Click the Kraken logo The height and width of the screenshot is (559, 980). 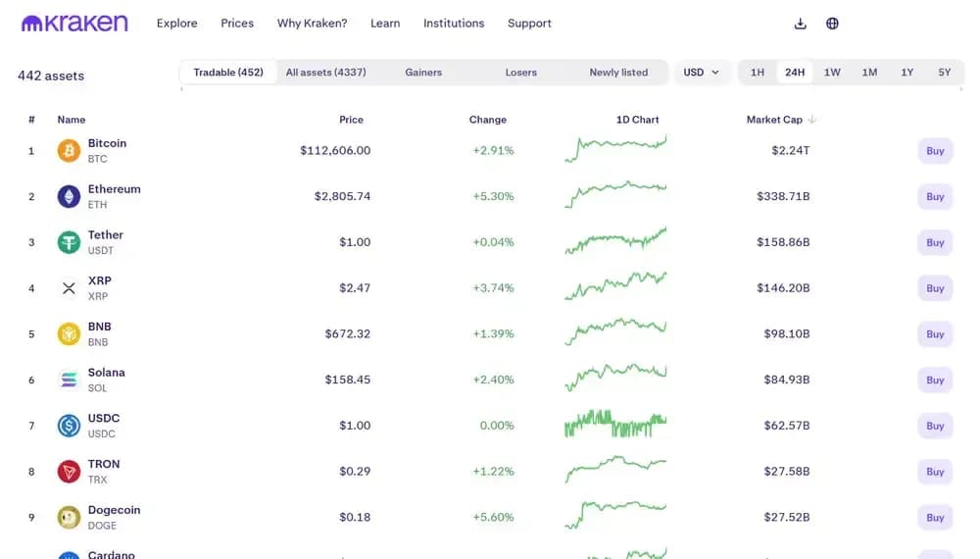74,23
